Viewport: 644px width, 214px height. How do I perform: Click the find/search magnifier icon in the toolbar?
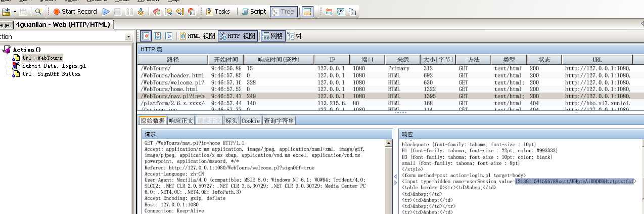click(x=38, y=11)
